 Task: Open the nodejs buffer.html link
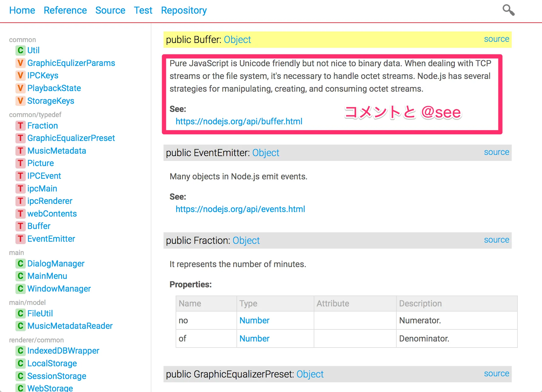tap(239, 121)
